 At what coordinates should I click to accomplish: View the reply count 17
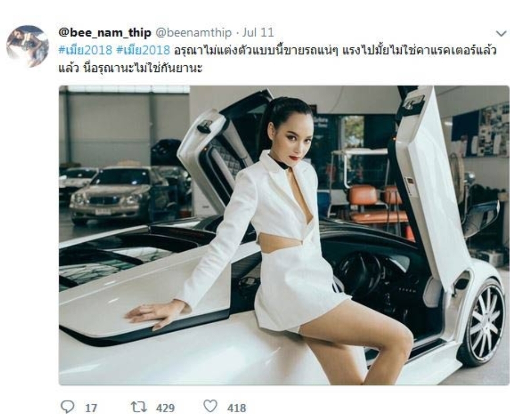click(x=91, y=408)
